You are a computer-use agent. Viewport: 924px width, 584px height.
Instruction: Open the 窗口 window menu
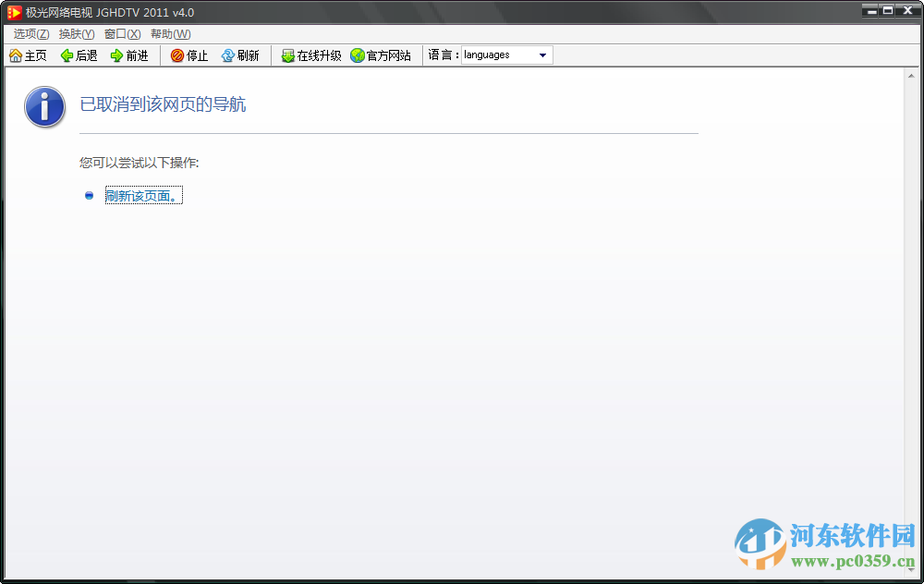coord(122,33)
